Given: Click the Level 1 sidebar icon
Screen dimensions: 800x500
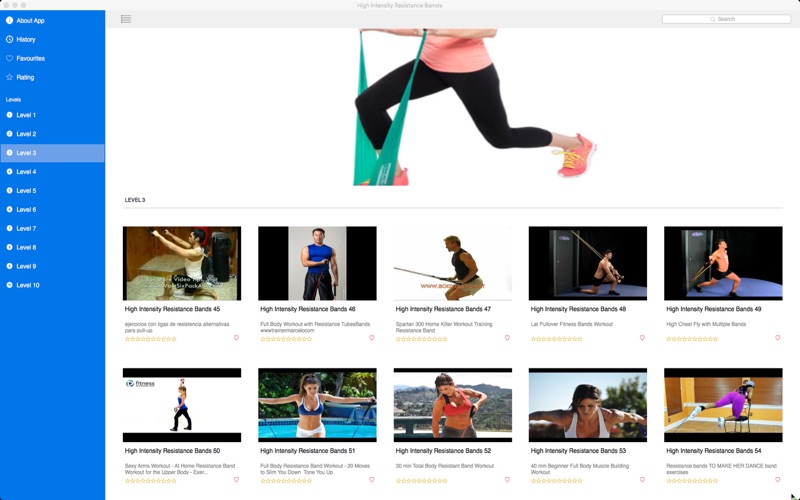Looking at the screenshot, I should coord(9,115).
